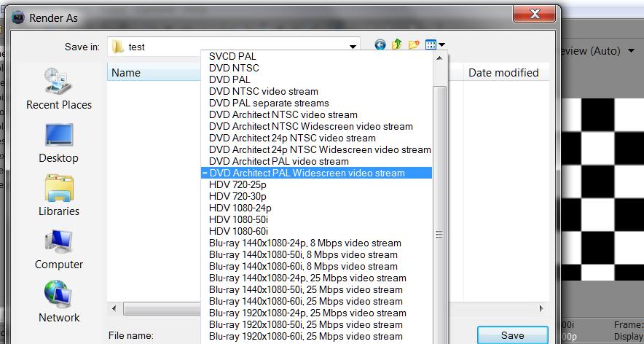Click template list scroll-up arrow

pyautogui.click(x=439, y=58)
